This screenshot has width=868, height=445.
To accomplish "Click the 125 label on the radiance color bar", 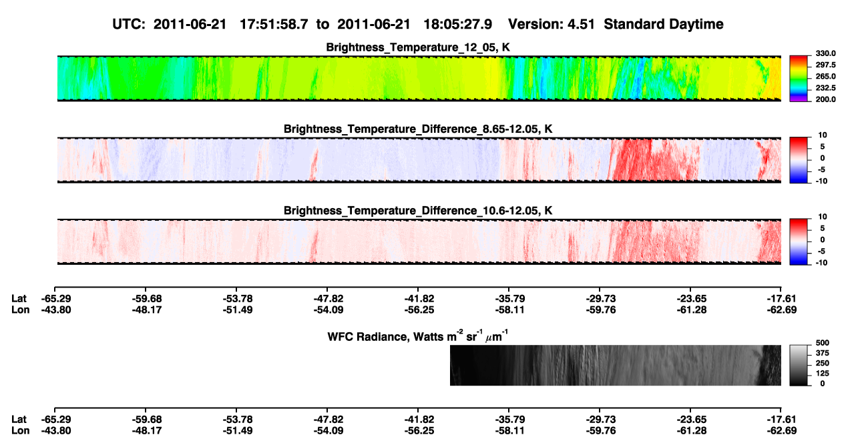I will (x=823, y=374).
